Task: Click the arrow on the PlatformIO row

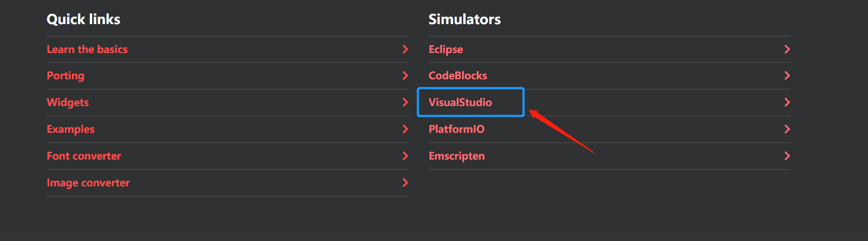Action: point(787,129)
